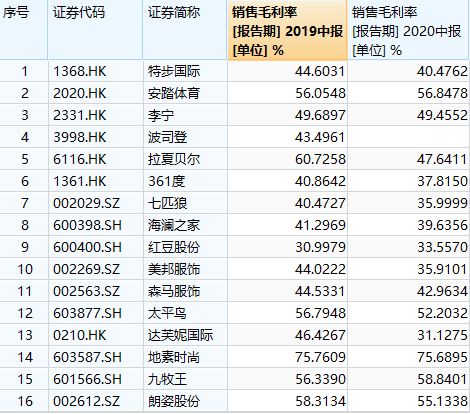Select 2020 value 58.8401

point(442,379)
